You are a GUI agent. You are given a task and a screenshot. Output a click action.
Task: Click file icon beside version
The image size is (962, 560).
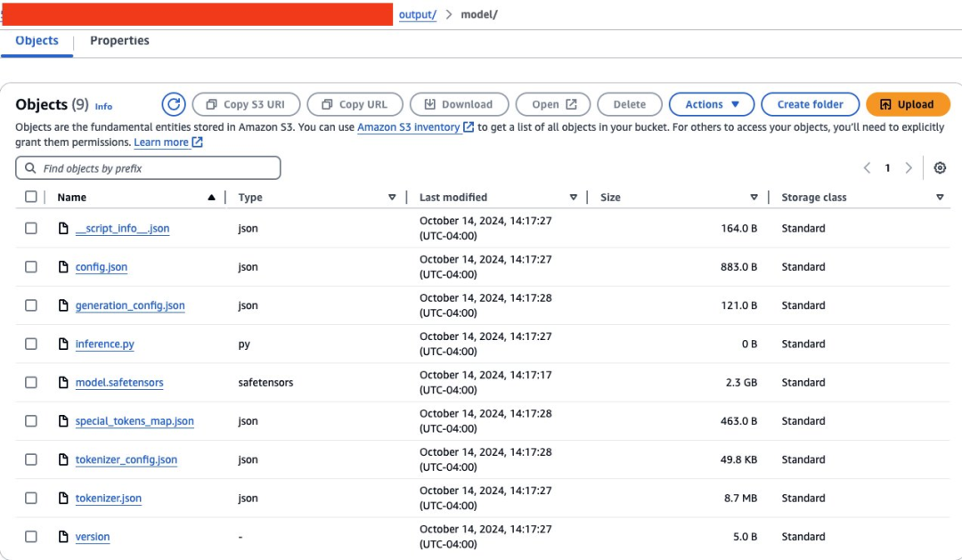63,537
